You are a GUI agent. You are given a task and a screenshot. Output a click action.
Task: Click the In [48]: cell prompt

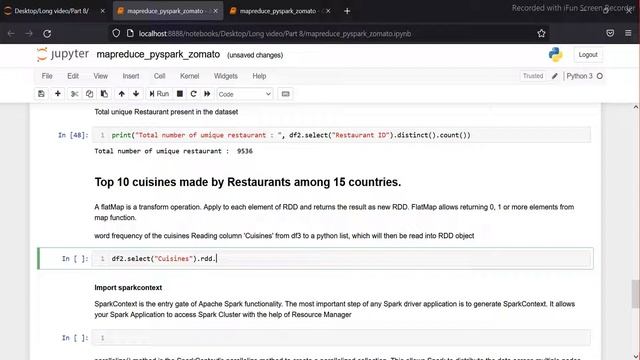73,135
